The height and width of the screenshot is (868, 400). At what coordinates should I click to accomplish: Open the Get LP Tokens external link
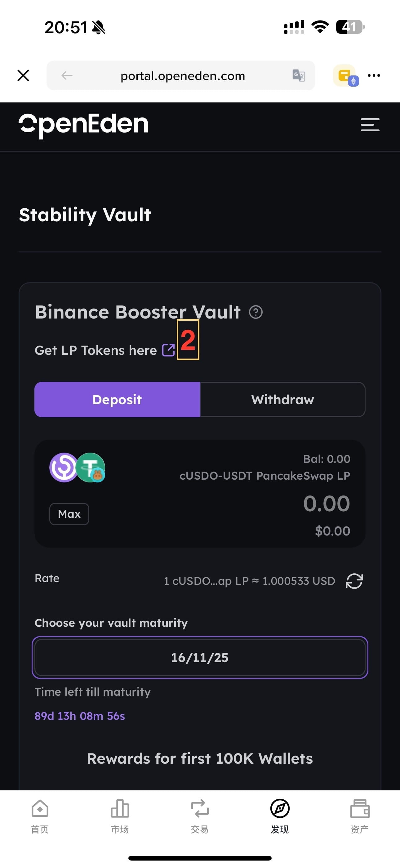[168, 350]
